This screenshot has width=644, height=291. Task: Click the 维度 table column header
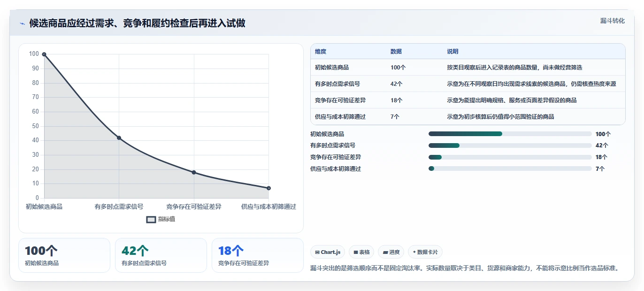click(x=321, y=52)
